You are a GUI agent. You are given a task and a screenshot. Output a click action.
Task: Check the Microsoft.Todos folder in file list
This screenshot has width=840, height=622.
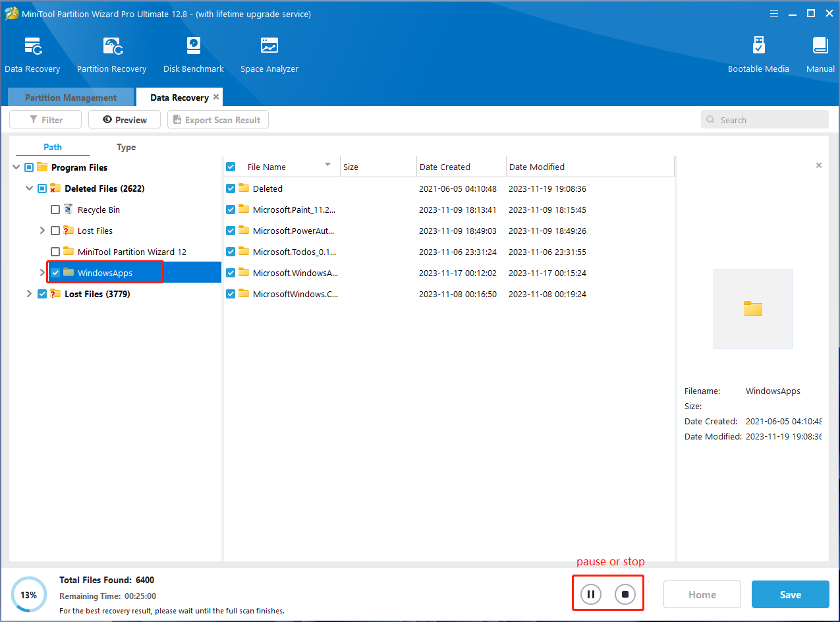[x=231, y=252]
